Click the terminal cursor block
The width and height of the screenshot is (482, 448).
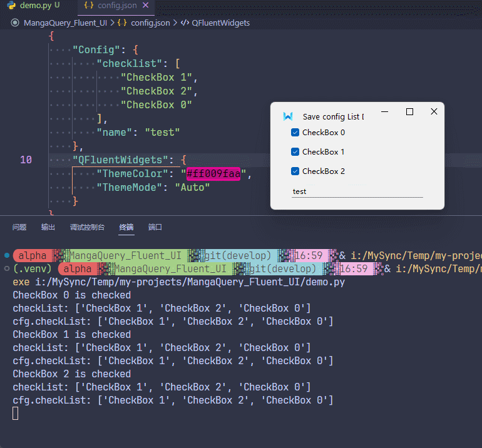(16, 414)
